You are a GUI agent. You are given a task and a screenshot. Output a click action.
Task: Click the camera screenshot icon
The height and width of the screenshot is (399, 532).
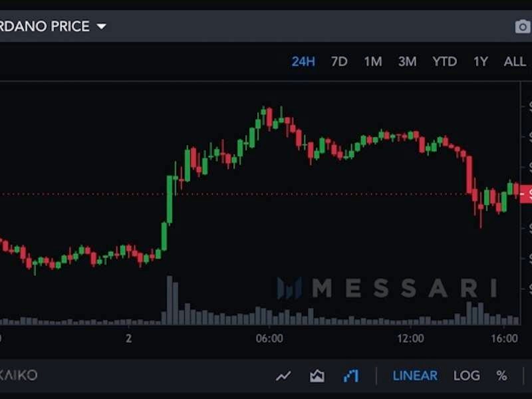pyautogui.click(x=523, y=27)
